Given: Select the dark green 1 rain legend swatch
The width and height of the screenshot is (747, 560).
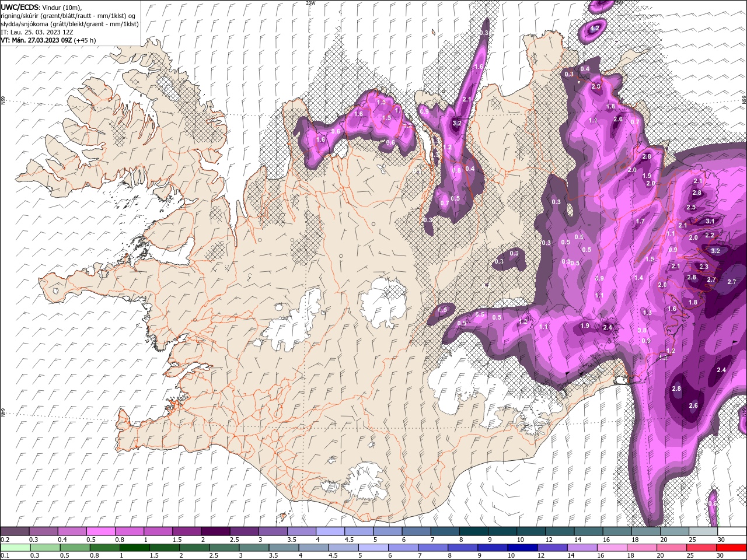Looking at the screenshot, I should click(x=135, y=547).
